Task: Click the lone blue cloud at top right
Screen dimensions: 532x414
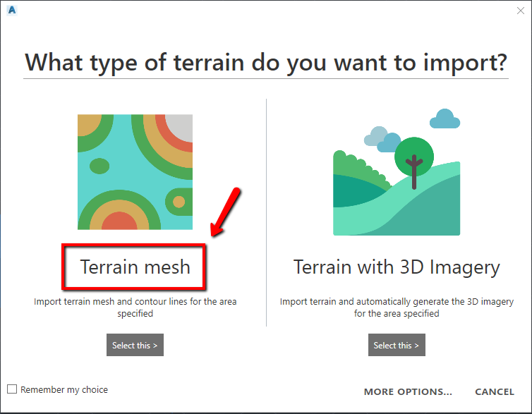Action: pos(445,118)
